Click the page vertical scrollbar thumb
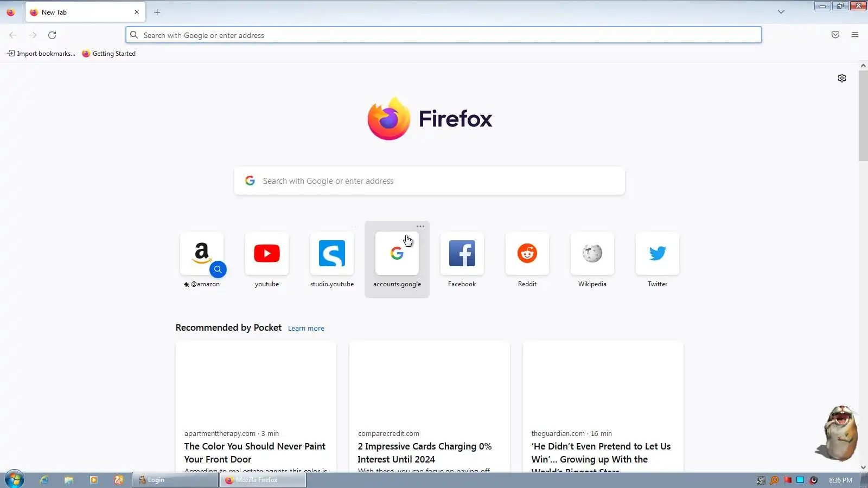The width and height of the screenshot is (868, 488). click(x=863, y=116)
